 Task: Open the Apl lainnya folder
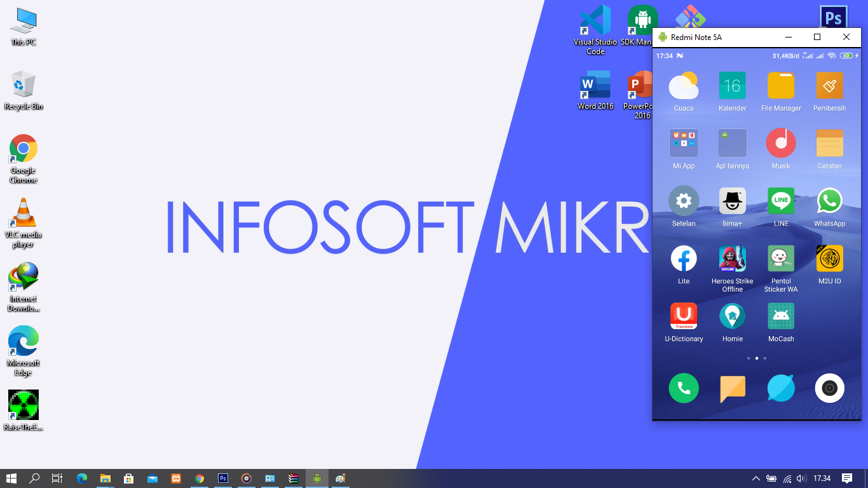[732, 143]
